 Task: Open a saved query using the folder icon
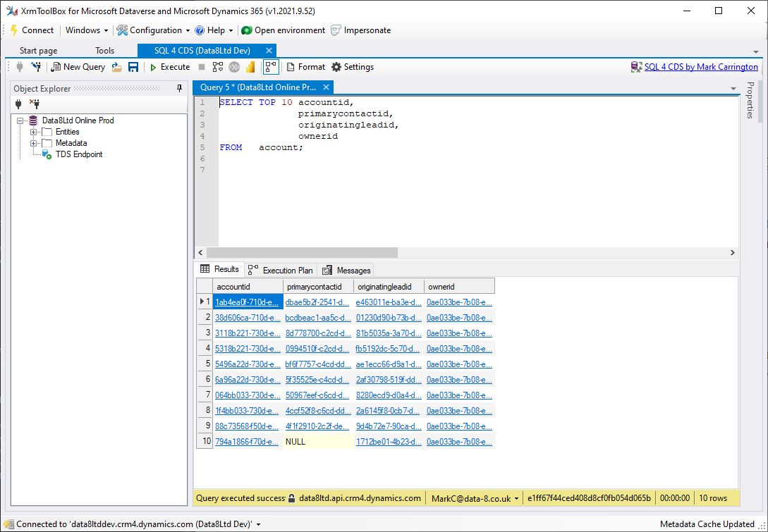[116, 66]
